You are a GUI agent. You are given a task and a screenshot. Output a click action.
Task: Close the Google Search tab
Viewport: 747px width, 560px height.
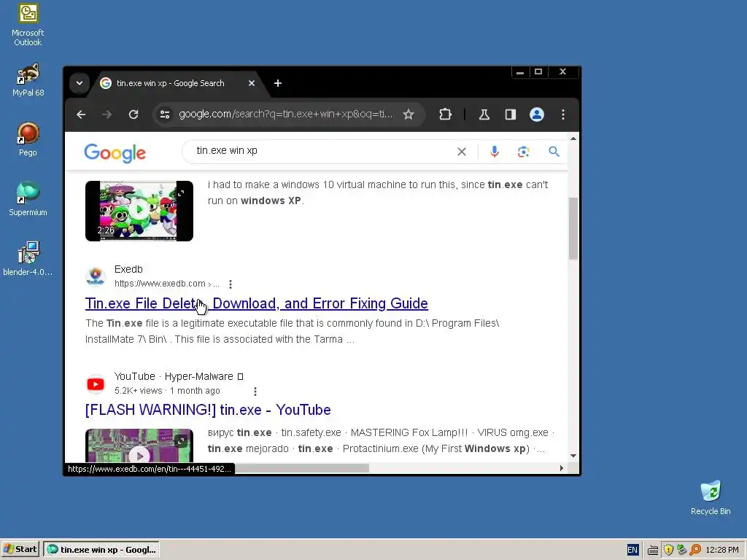coord(252,83)
